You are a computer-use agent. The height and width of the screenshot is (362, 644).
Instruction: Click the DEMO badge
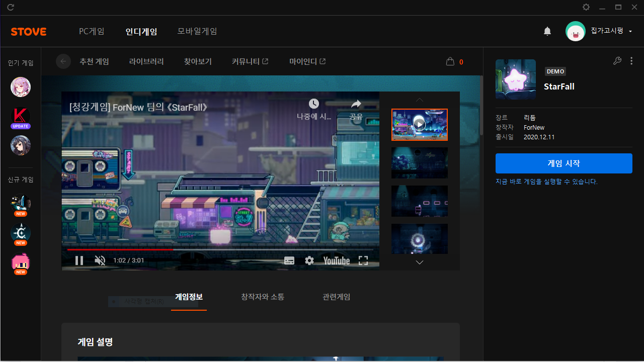point(555,71)
